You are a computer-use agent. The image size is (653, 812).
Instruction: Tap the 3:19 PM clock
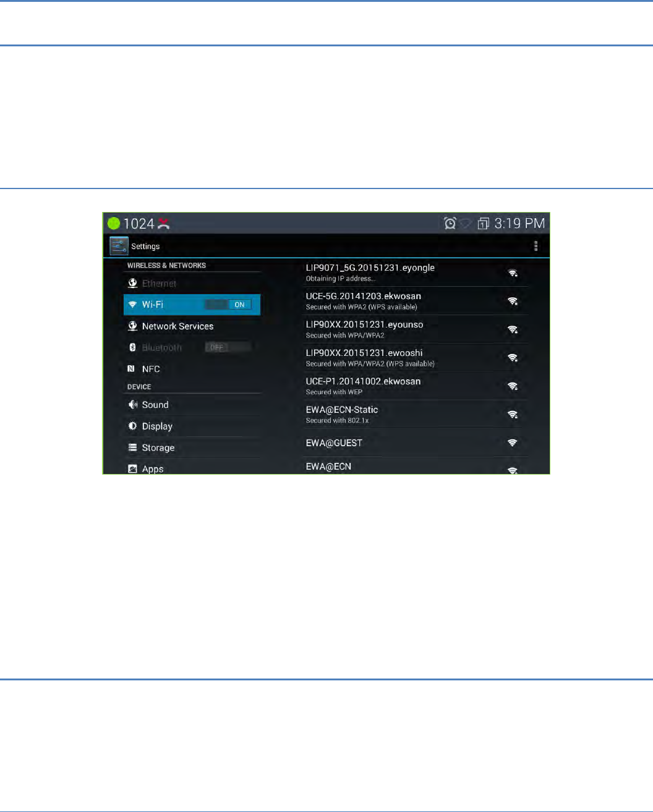[519, 223]
